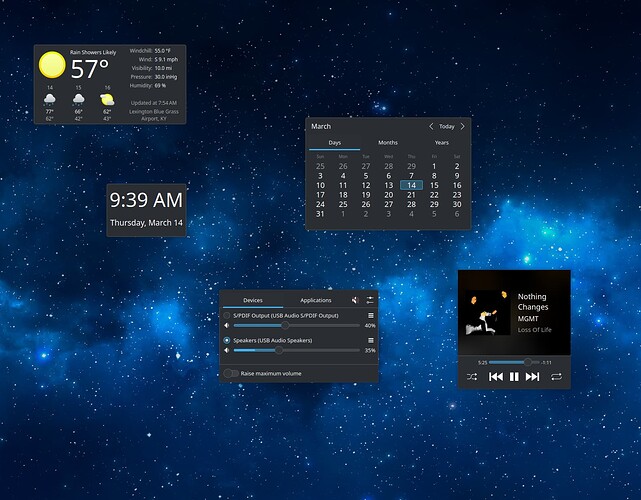641x500 pixels.
Task: Click the 9:39 AM clock time
Action: (146, 200)
